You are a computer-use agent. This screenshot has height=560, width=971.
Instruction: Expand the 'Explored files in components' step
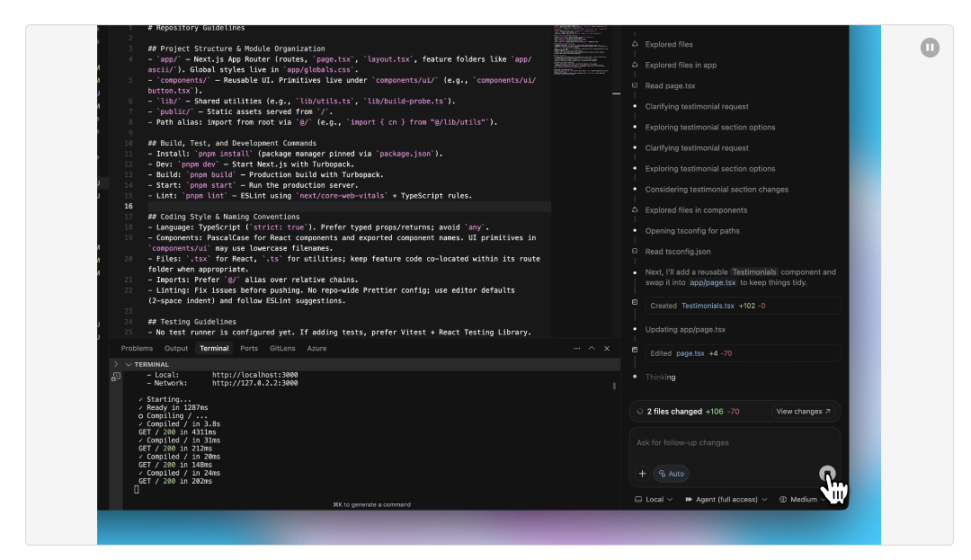(696, 210)
